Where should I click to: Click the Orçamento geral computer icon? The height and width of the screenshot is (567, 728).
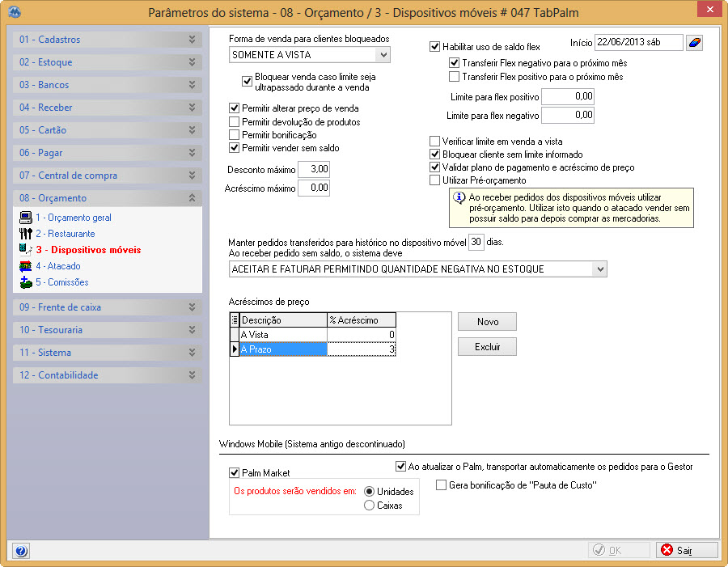(26, 218)
